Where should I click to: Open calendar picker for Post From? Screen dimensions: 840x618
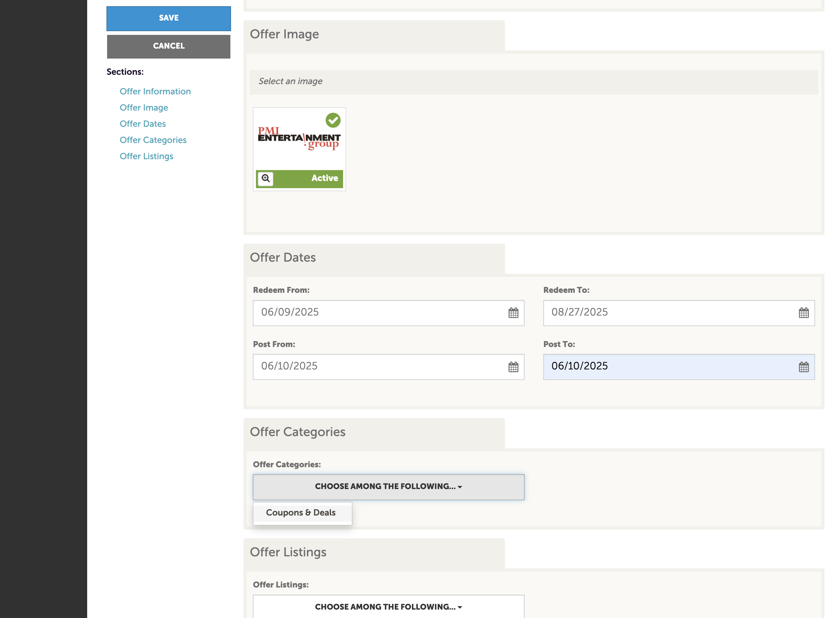513,367
